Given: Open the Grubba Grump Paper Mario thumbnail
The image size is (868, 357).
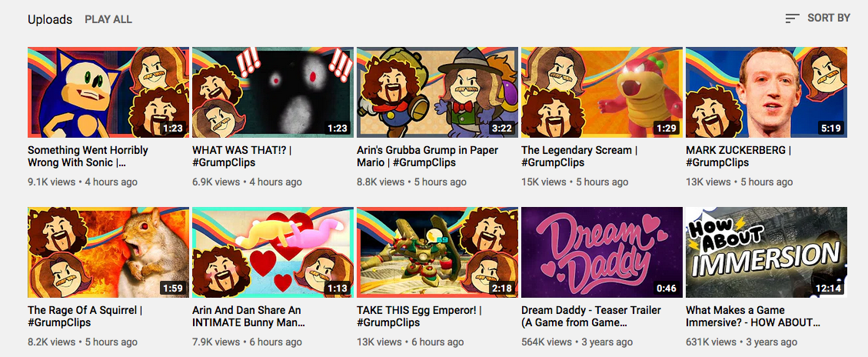Looking at the screenshot, I should pyautogui.click(x=437, y=92).
